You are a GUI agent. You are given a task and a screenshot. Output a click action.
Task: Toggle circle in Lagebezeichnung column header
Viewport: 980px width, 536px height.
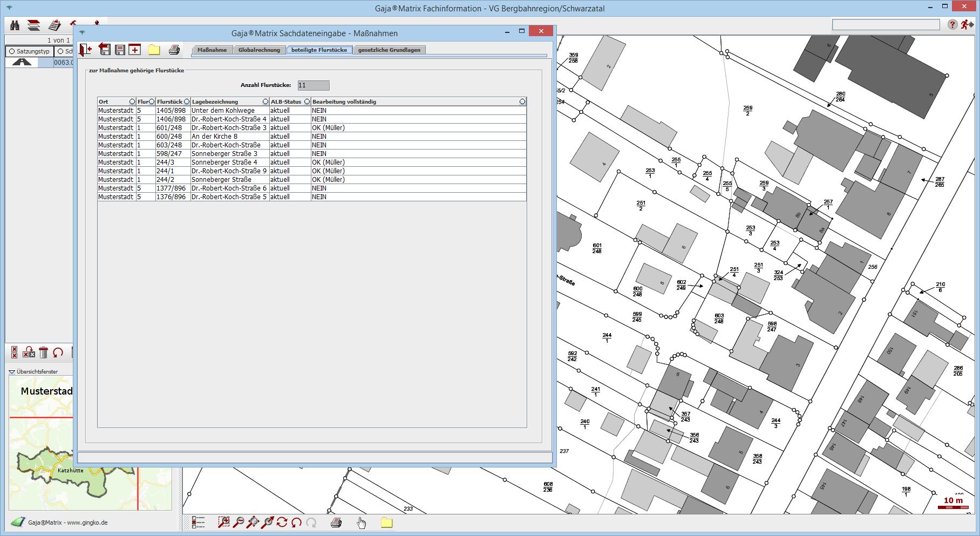(265, 101)
